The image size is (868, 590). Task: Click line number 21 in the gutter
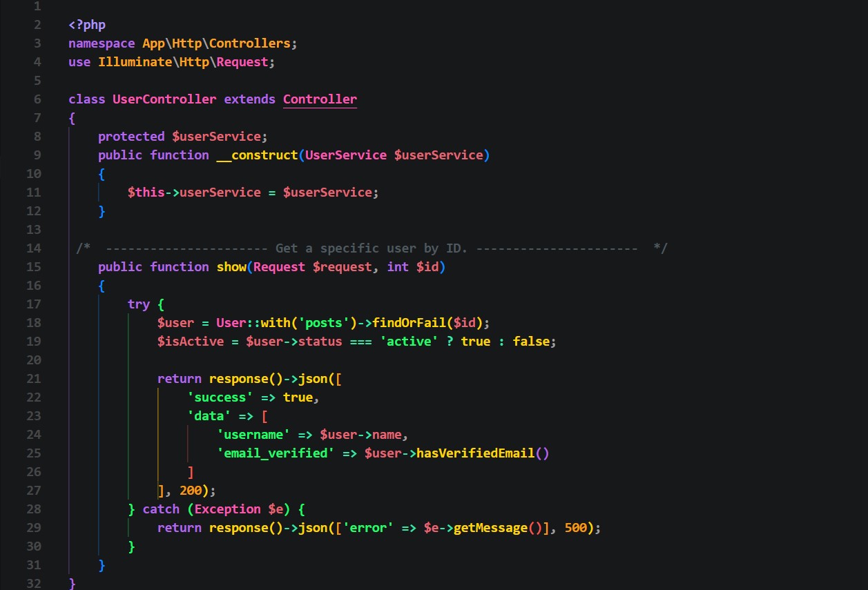33,378
